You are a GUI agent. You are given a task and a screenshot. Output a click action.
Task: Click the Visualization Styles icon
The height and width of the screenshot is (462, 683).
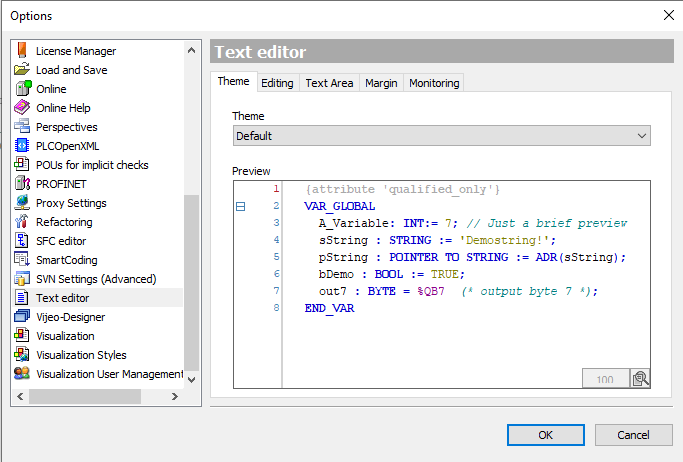pos(22,355)
